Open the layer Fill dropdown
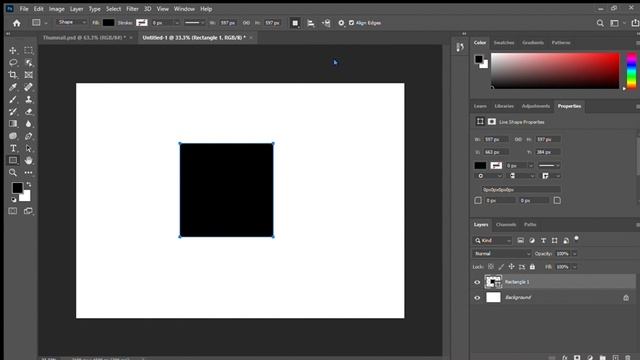 point(574,267)
